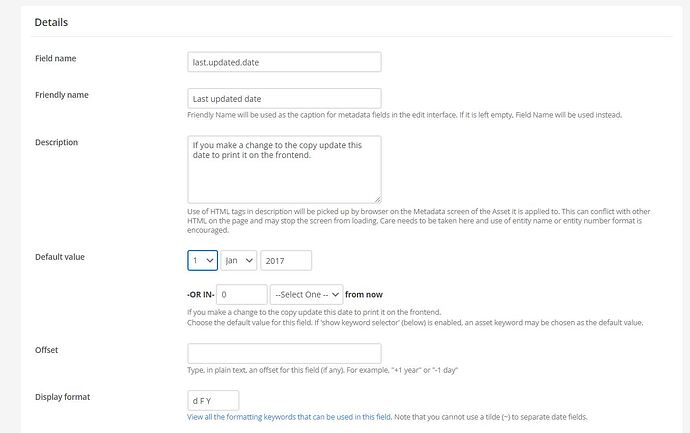Click the empty Offset input field
This screenshot has width=690, height=433.
[x=284, y=353]
